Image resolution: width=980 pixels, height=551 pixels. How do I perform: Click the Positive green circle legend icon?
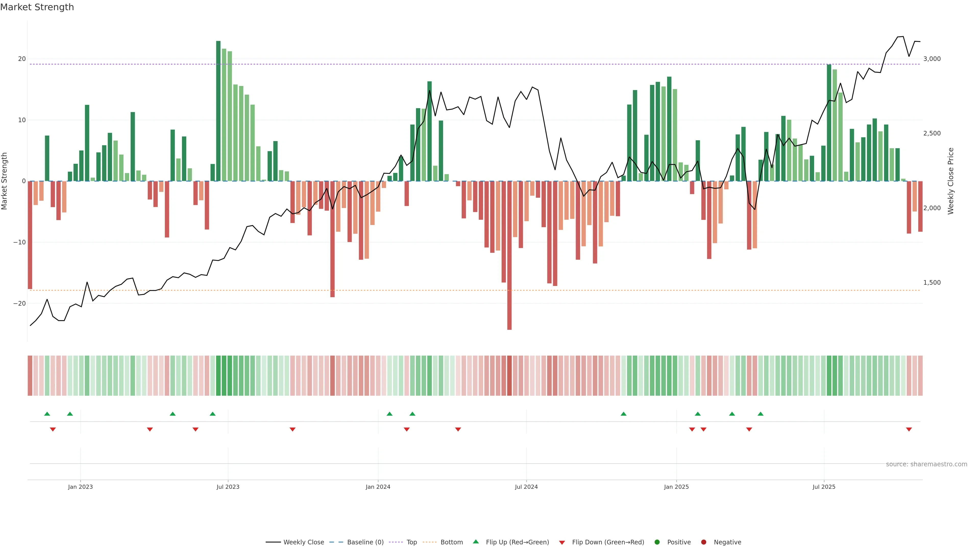657,542
